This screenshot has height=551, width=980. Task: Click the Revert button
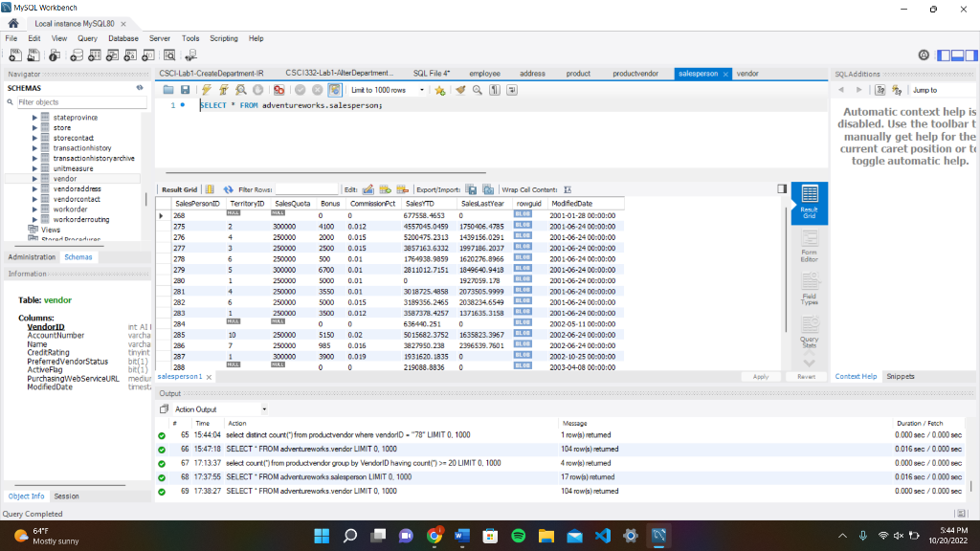[807, 377]
